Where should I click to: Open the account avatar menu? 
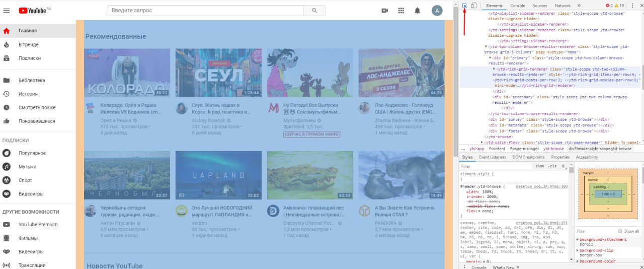[437, 10]
